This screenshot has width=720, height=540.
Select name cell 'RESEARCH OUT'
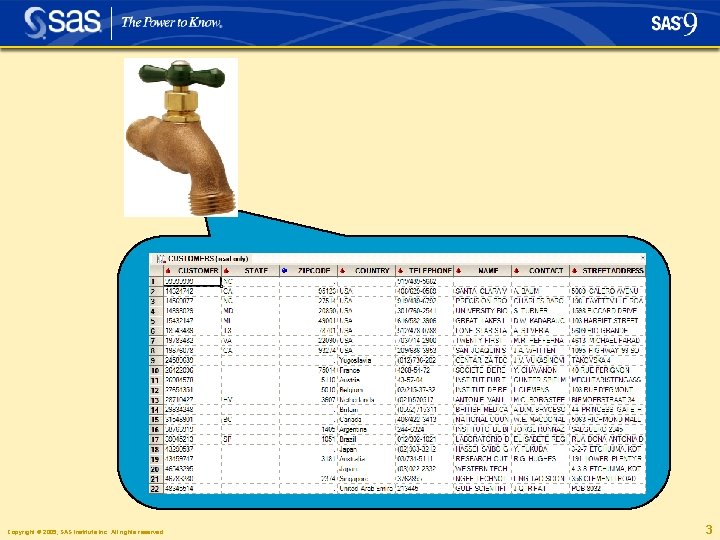pos(482,459)
